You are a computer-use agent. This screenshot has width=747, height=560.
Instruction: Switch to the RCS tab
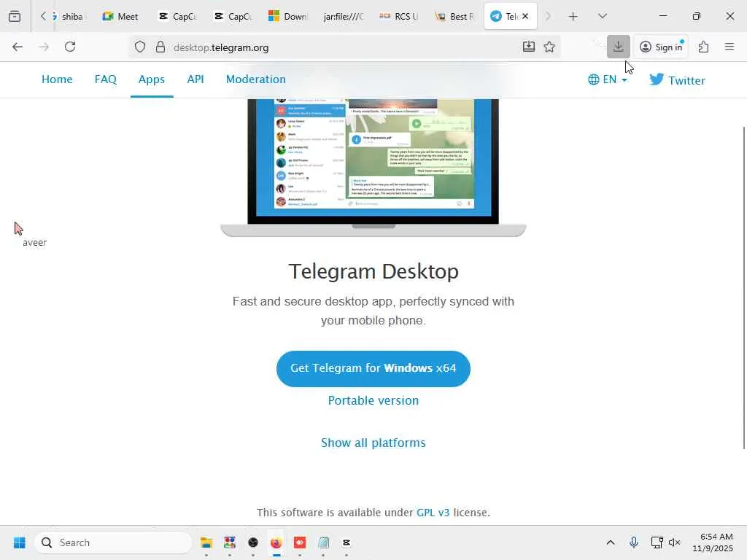pyautogui.click(x=399, y=16)
